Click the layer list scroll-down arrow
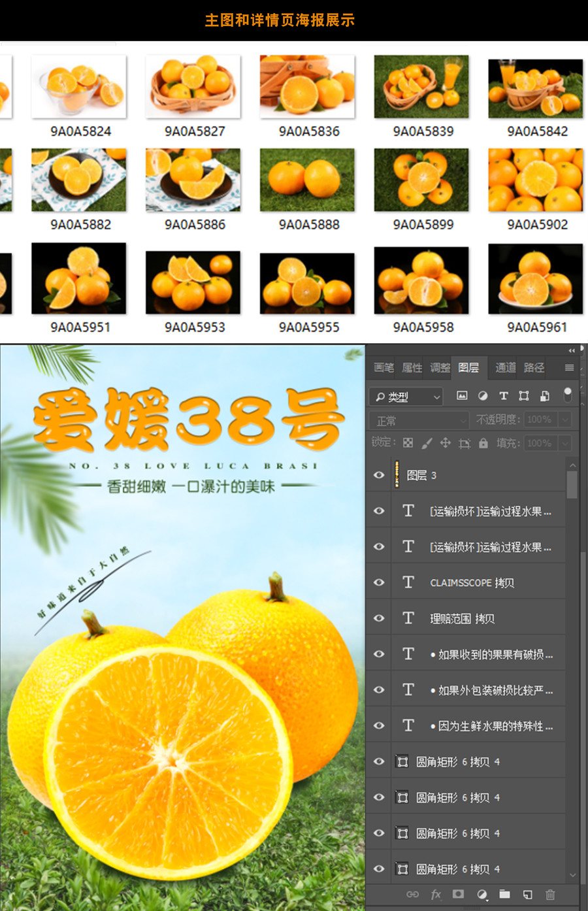 (572, 874)
